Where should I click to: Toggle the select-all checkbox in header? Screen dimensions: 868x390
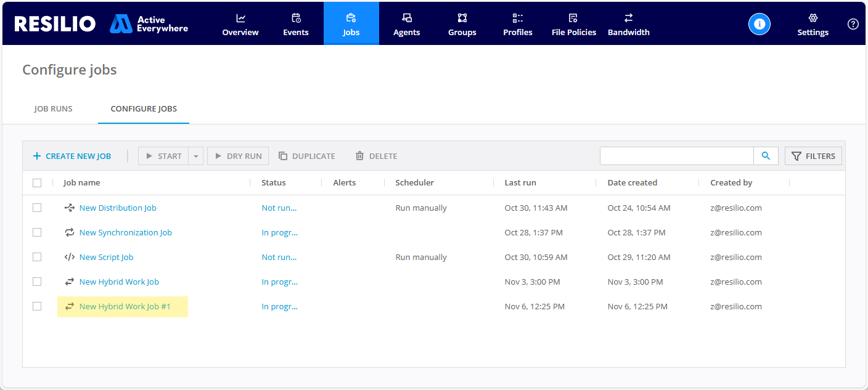(x=37, y=183)
